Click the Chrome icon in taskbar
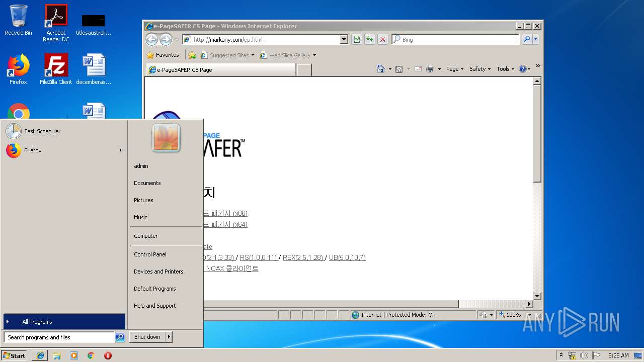Image resolution: width=644 pixels, height=362 pixels. click(91, 355)
